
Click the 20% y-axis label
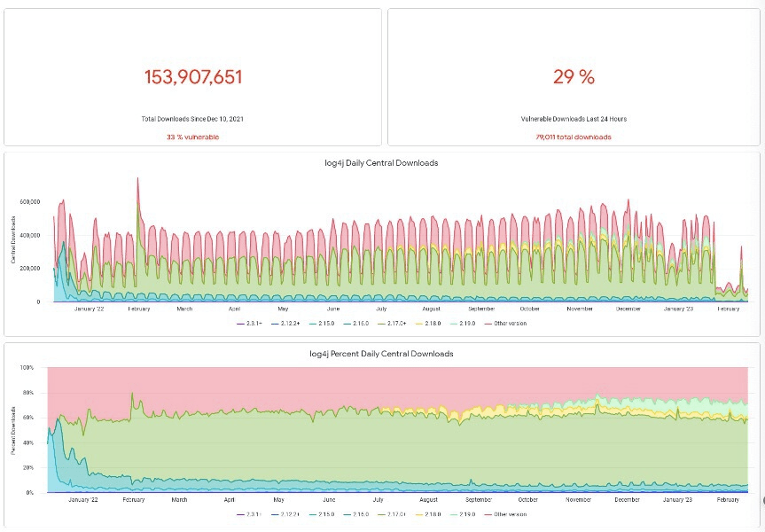[27, 468]
